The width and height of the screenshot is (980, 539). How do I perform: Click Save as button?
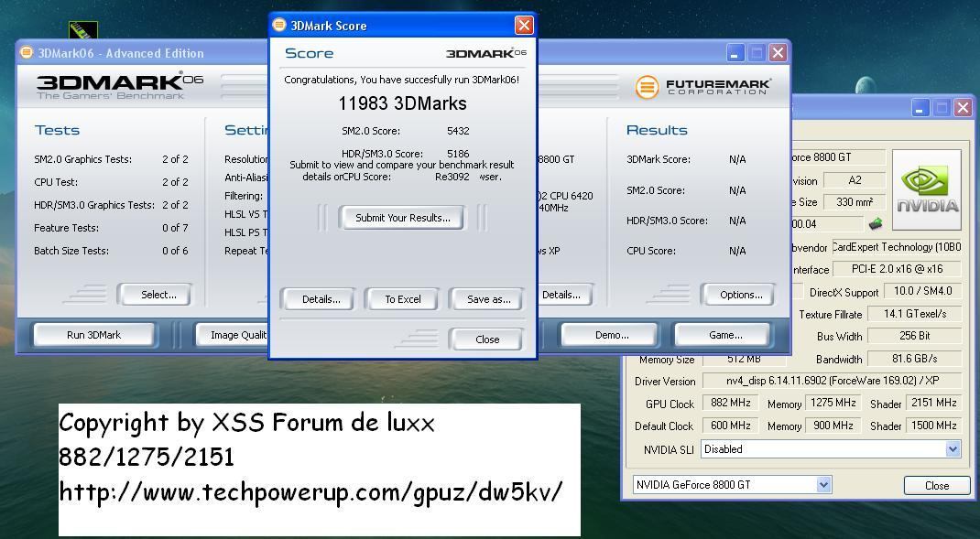pyautogui.click(x=489, y=299)
